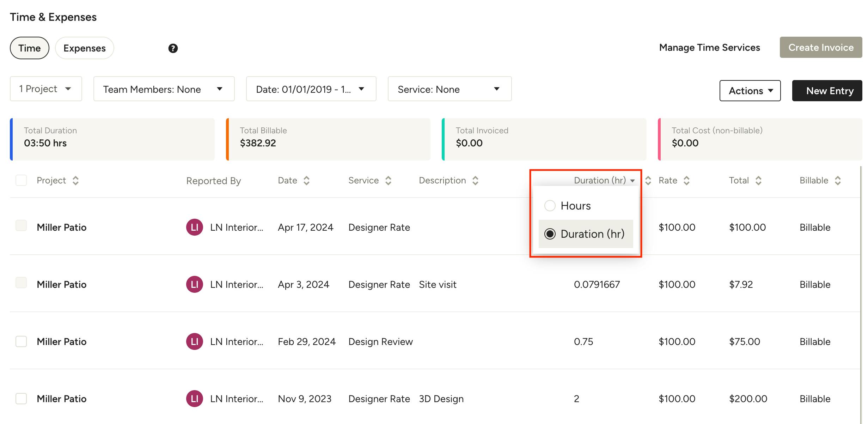Screen dimensions: 868x424
Task: Click the 2 hour duration value
Action: (x=576, y=399)
